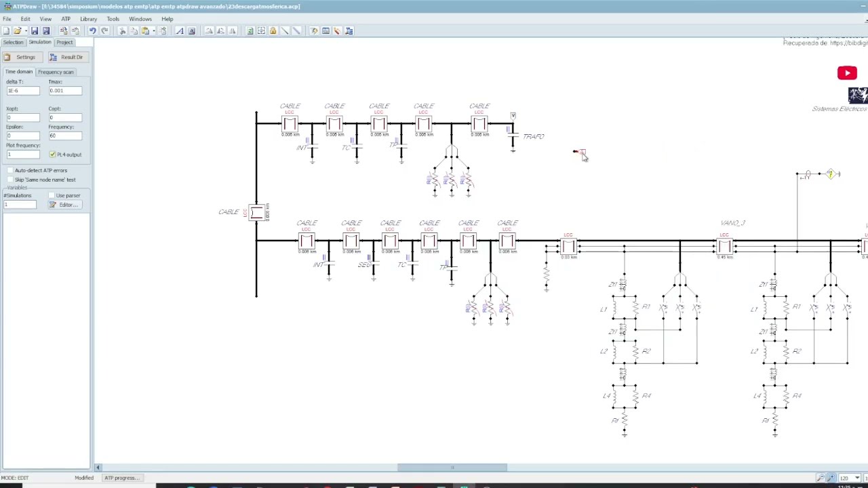Image resolution: width=868 pixels, height=488 pixels.
Task: Select the yellow diamond source component
Action: (x=831, y=174)
